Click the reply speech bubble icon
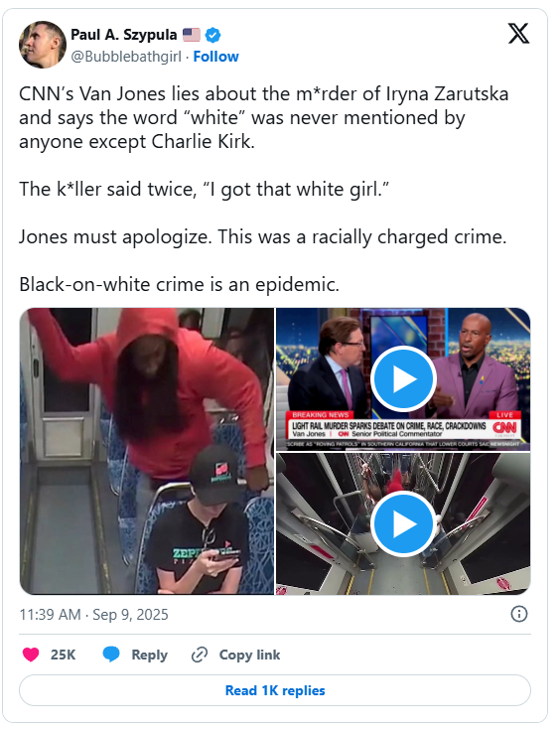The width and height of the screenshot is (560, 731). (x=111, y=655)
